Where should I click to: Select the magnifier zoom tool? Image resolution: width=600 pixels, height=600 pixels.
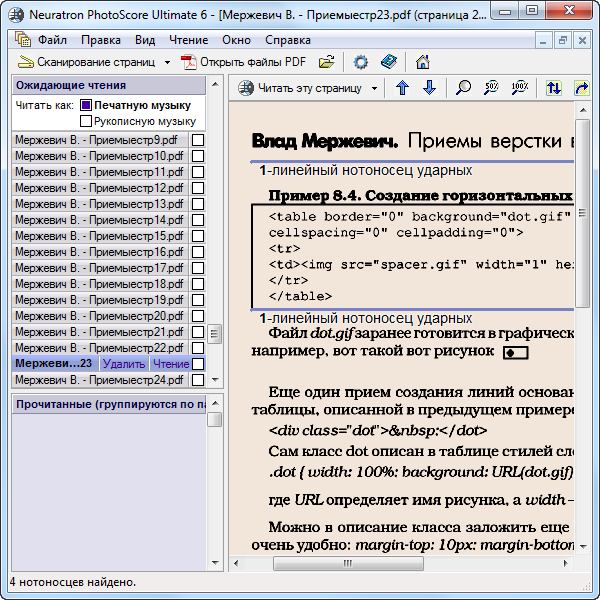(463, 88)
